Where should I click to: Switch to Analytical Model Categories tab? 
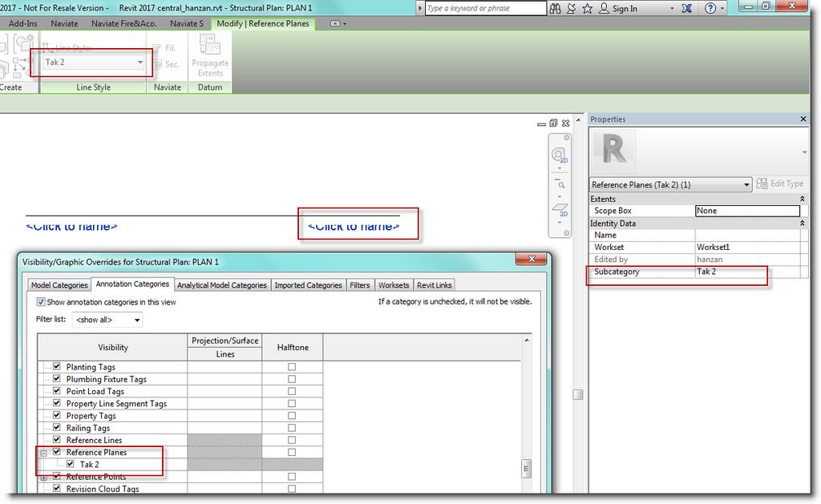(221, 285)
